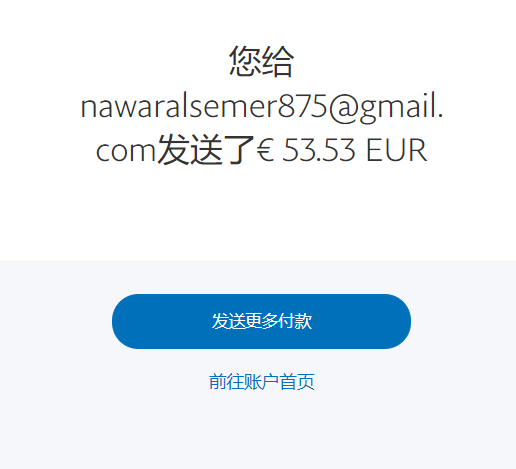Click the com text on the third line
The width and height of the screenshot is (516, 469).
click(x=126, y=151)
